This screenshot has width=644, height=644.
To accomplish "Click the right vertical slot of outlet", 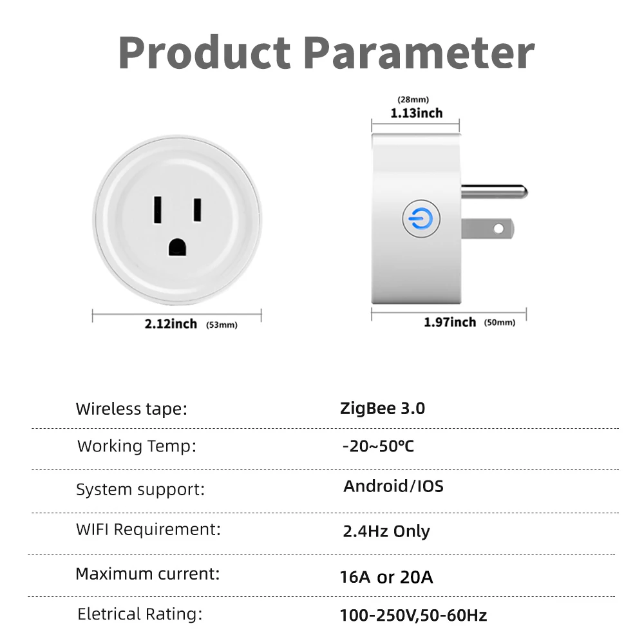I will pyautogui.click(x=198, y=210).
